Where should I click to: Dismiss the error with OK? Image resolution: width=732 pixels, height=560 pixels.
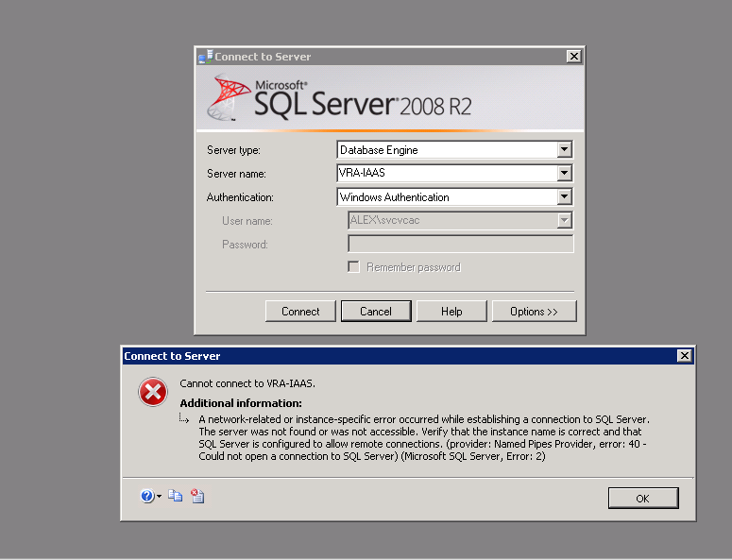tap(642, 498)
